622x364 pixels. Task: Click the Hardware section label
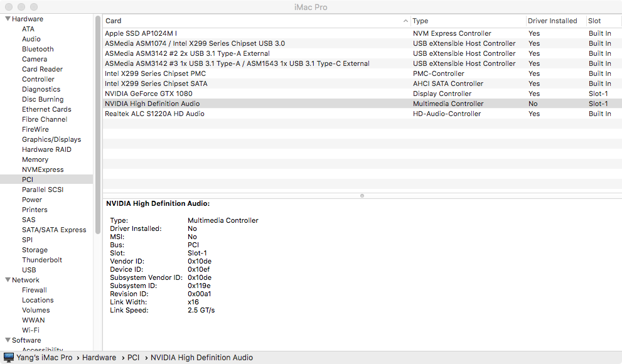(28, 19)
